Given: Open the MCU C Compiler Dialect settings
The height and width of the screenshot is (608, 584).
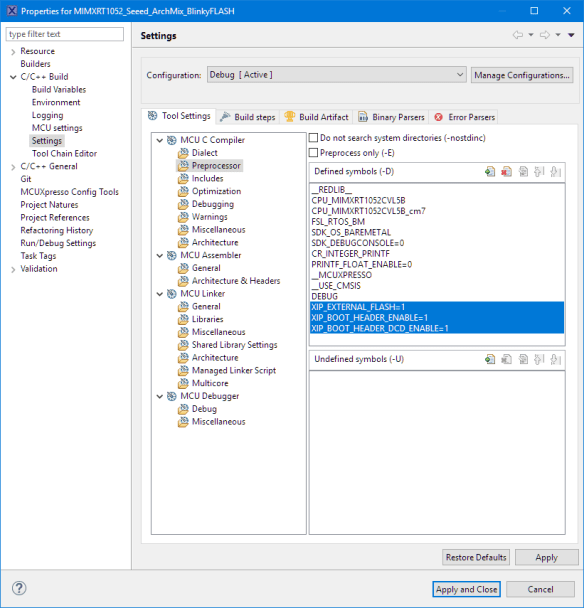Looking at the screenshot, I should tap(204, 153).
